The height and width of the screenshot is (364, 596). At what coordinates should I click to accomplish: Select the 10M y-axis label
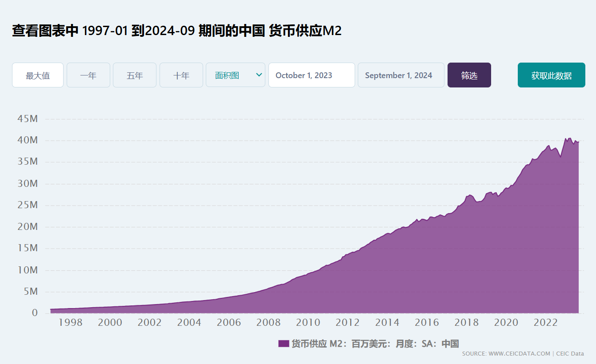(28, 270)
